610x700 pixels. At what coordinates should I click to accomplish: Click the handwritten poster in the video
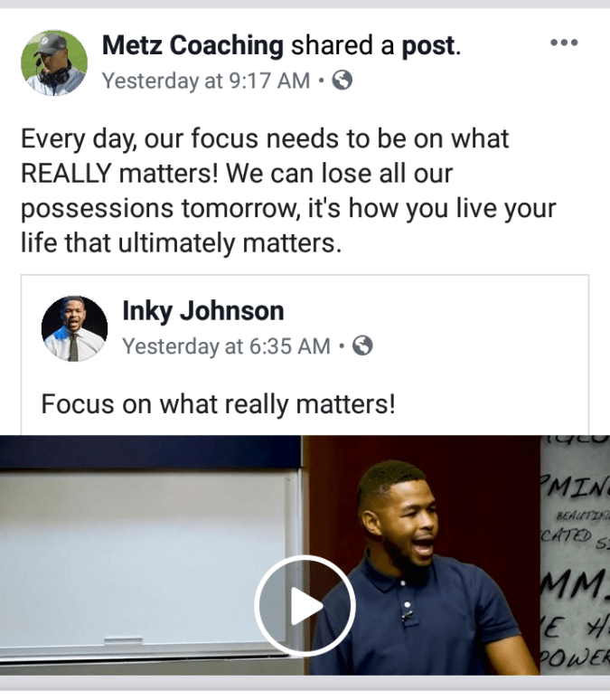[x=575, y=555]
